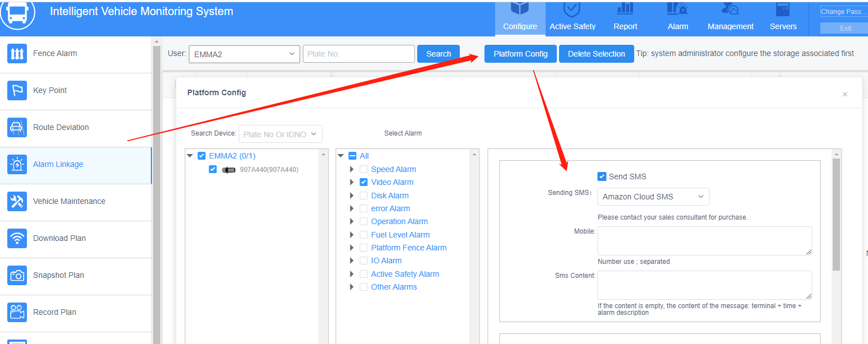The width and height of the screenshot is (868, 344).
Task: Expand the Speed Alarm node
Action: 352,169
